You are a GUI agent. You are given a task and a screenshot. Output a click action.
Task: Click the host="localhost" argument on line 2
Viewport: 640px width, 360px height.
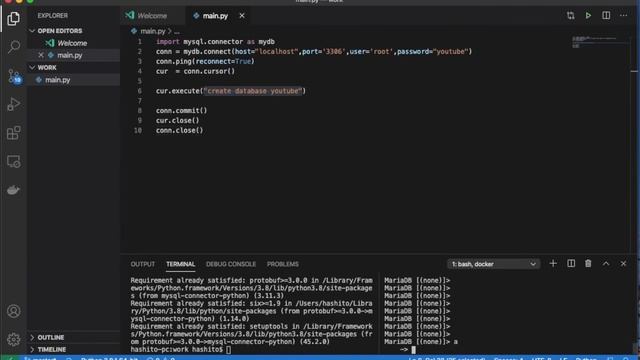click(x=267, y=52)
